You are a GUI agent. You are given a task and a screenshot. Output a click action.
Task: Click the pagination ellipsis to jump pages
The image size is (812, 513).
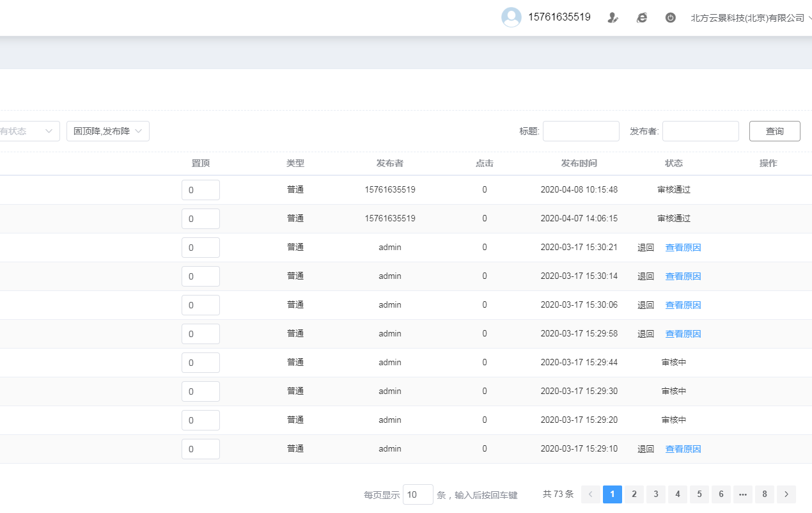742,494
